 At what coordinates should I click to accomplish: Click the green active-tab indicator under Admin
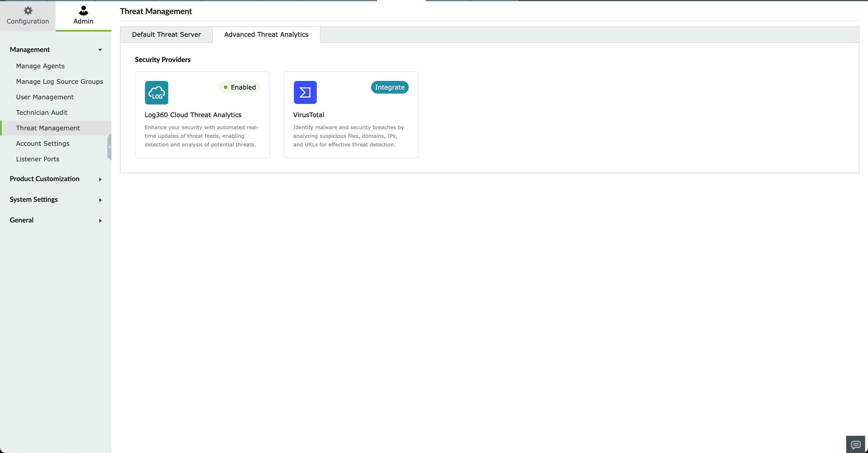pos(83,30)
